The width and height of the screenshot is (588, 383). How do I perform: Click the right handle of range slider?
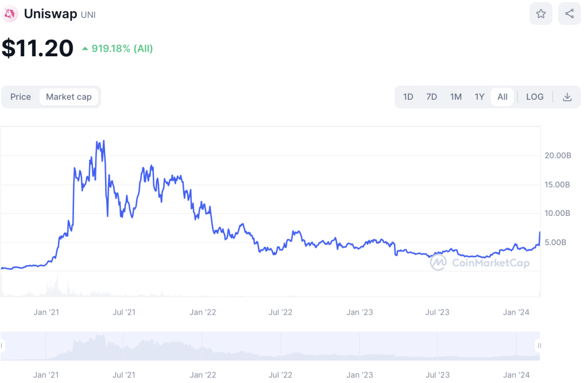pyautogui.click(x=539, y=346)
